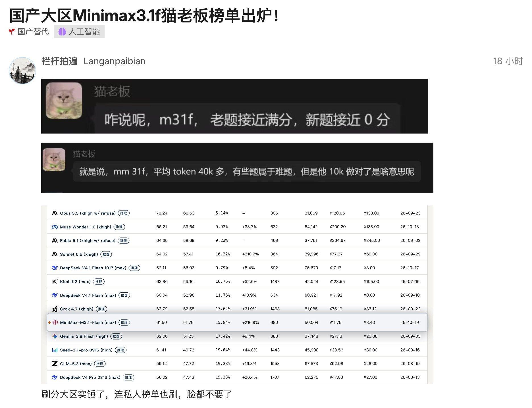532x408 pixels.
Task: Click DeepSeek whale icon beside V4.1 Flash 1017
Action: [x=55, y=268]
